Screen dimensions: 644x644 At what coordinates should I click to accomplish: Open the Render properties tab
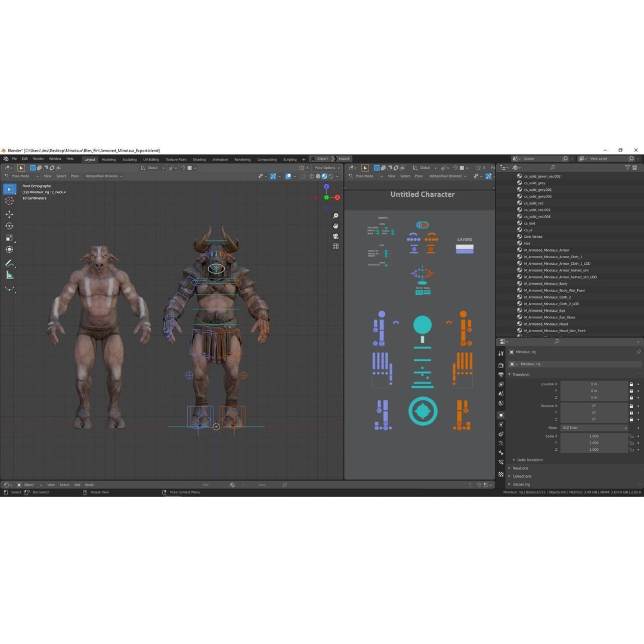pos(501,365)
